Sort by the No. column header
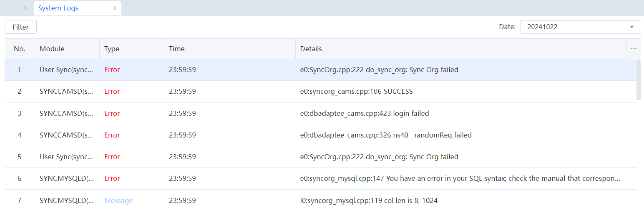Image resolution: width=644 pixels, height=205 pixels. coord(20,49)
